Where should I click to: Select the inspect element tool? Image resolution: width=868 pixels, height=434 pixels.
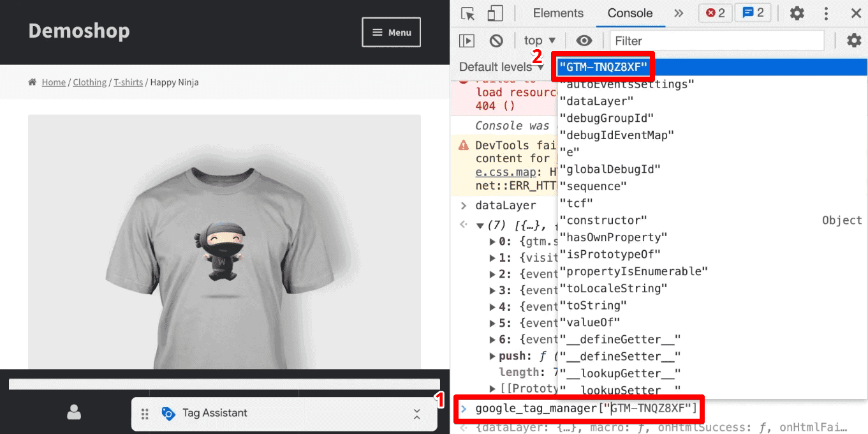pyautogui.click(x=467, y=13)
